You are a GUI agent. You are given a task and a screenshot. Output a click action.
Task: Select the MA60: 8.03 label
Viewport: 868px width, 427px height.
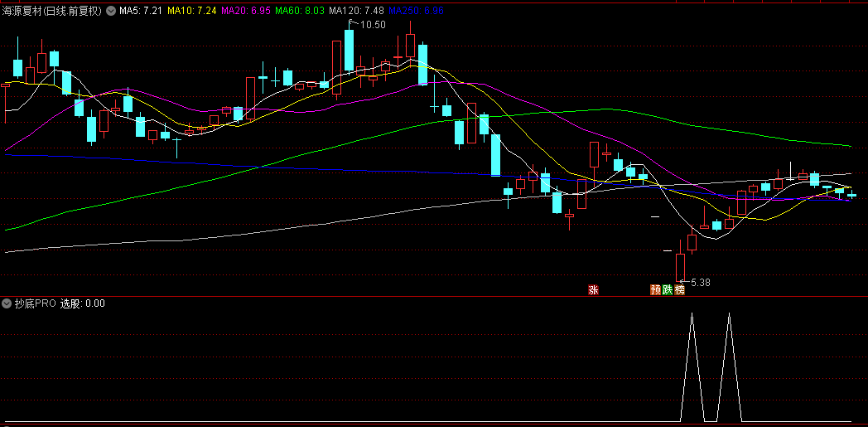(x=300, y=11)
